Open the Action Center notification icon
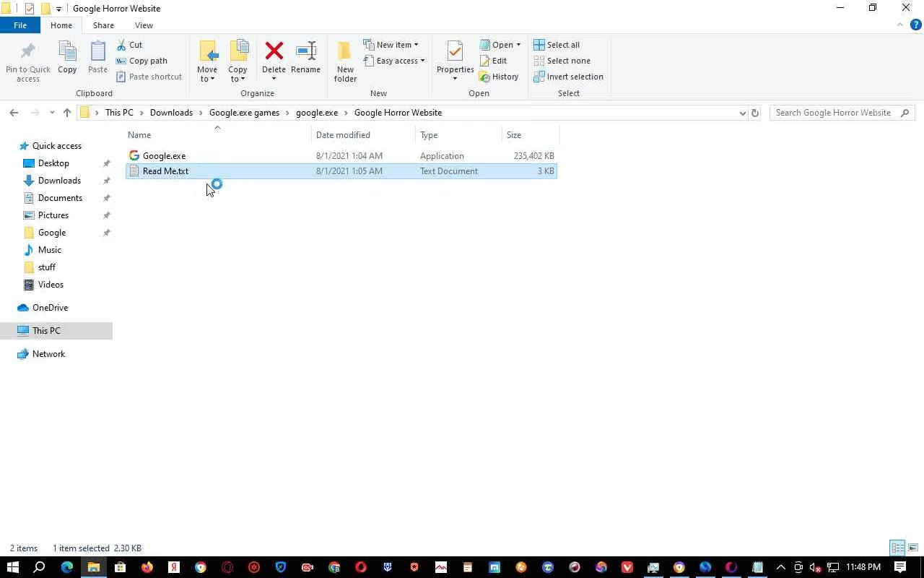The height and width of the screenshot is (578, 924). (x=900, y=567)
